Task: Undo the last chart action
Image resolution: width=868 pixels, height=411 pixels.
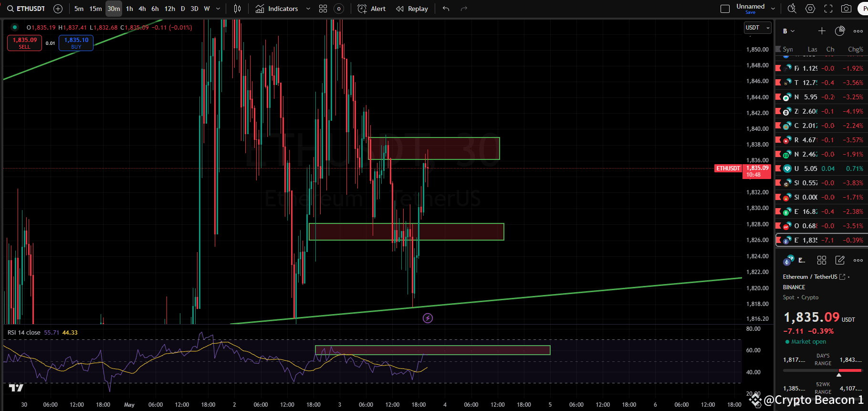Action: [x=446, y=9]
